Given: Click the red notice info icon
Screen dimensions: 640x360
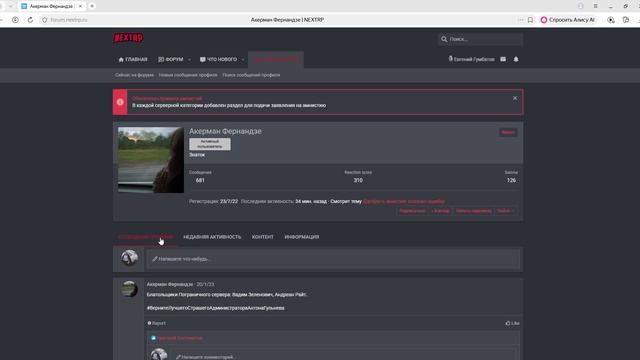Looking at the screenshot, I should coord(120,102).
